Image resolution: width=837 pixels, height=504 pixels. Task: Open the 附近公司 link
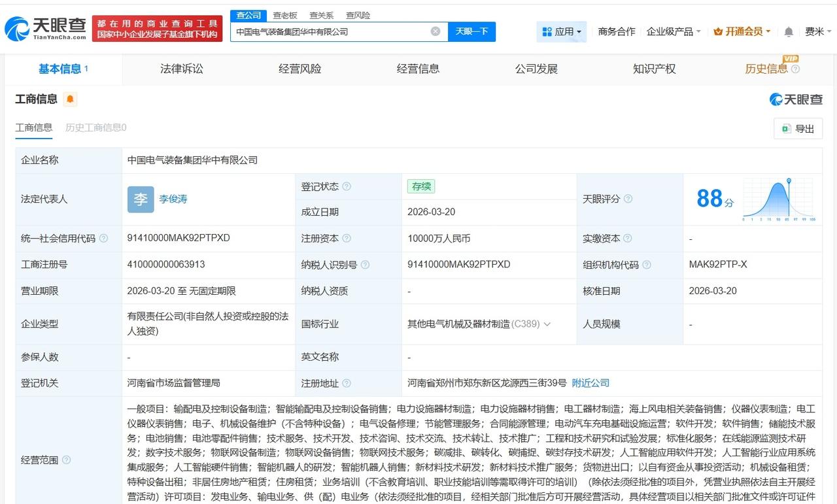click(x=590, y=383)
